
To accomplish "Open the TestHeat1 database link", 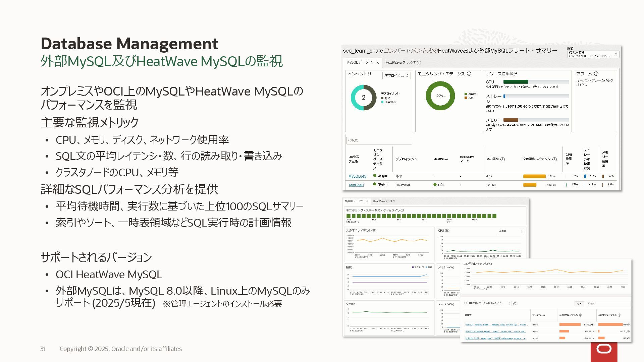I will [356, 185].
